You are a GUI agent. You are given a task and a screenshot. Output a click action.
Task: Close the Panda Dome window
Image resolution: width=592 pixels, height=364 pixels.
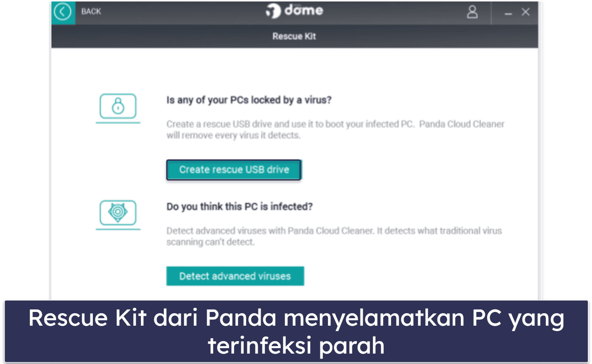click(526, 12)
